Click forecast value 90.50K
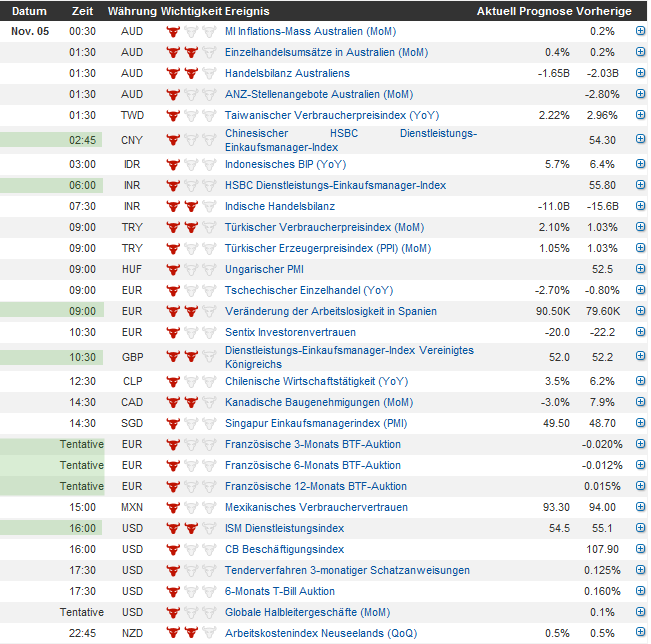The image size is (651, 644). click(553, 311)
